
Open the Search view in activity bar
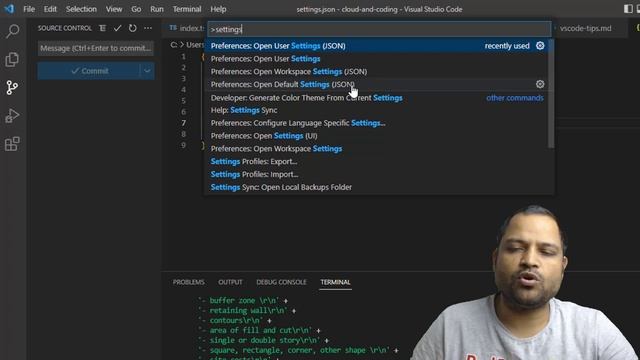(12, 31)
